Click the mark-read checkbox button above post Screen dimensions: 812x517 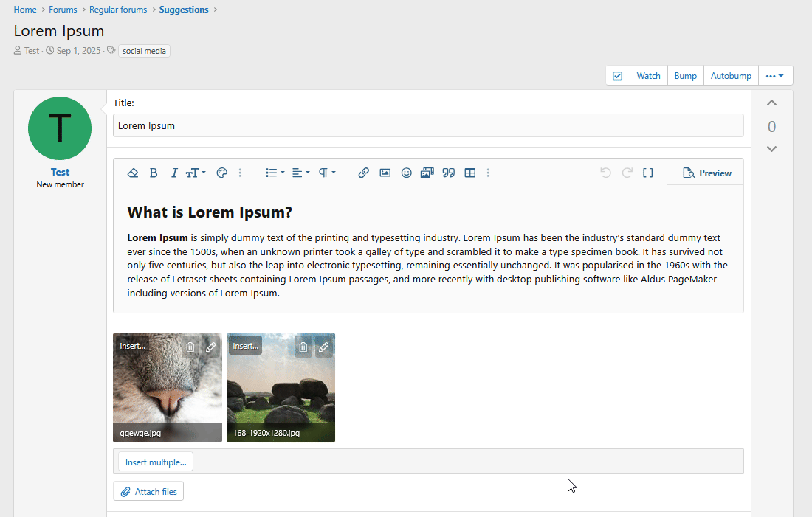coord(618,76)
